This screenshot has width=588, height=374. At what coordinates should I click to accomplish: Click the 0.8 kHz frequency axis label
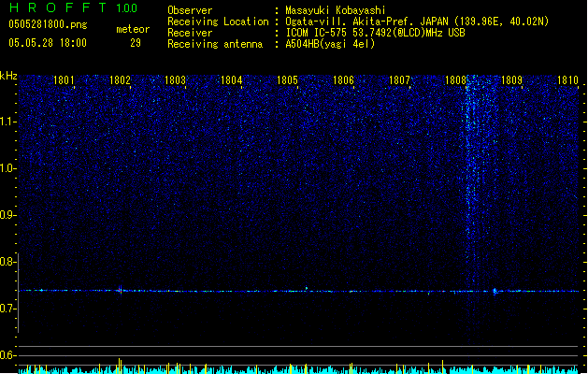point(8,262)
